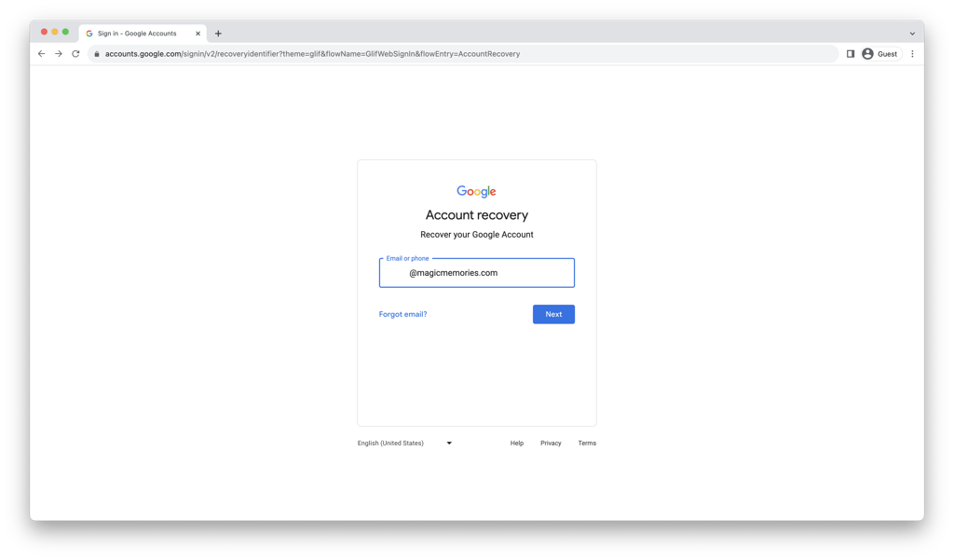954x560 pixels.
Task: Click the lock site info icon
Action: (97, 54)
